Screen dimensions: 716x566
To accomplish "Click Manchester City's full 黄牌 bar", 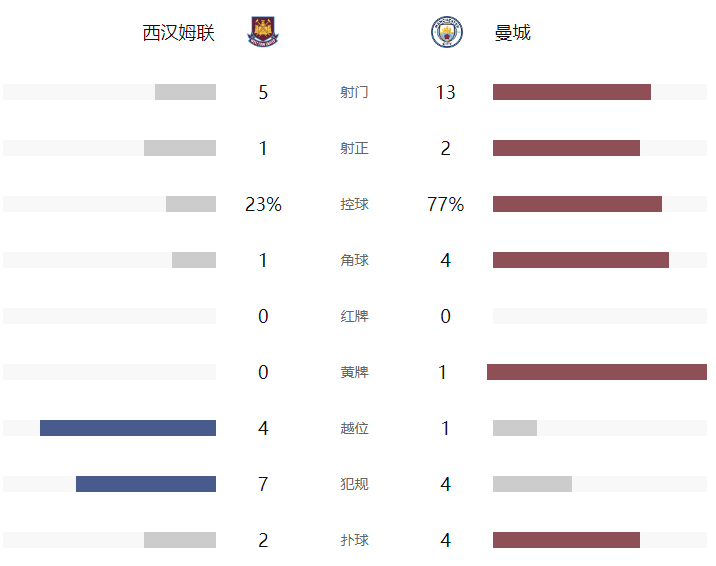I will pyautogui.click(x=597, y=372).
